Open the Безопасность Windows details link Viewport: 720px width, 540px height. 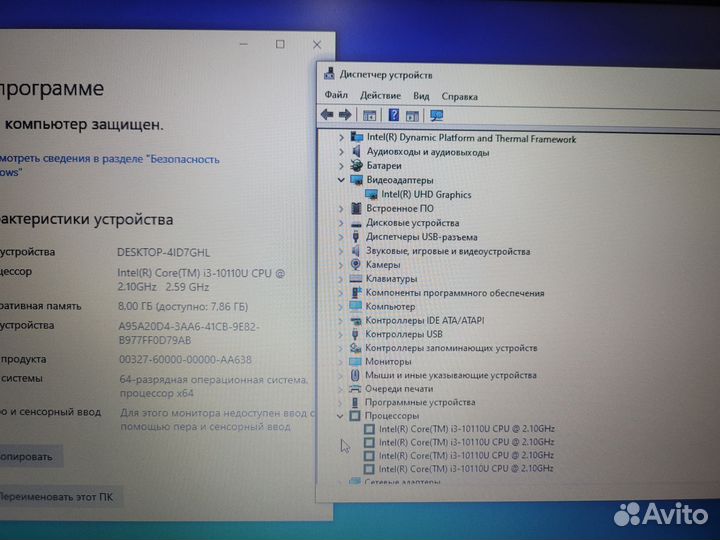(109, 165)
